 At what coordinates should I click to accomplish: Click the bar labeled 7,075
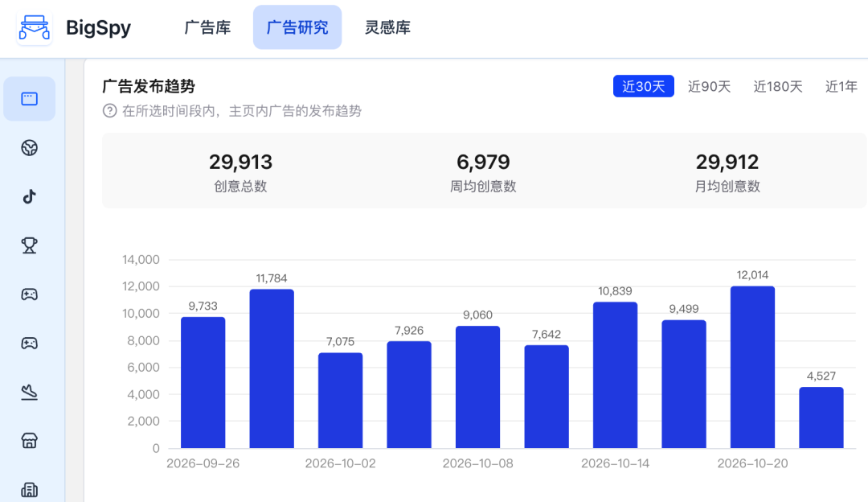coord(341,400)
